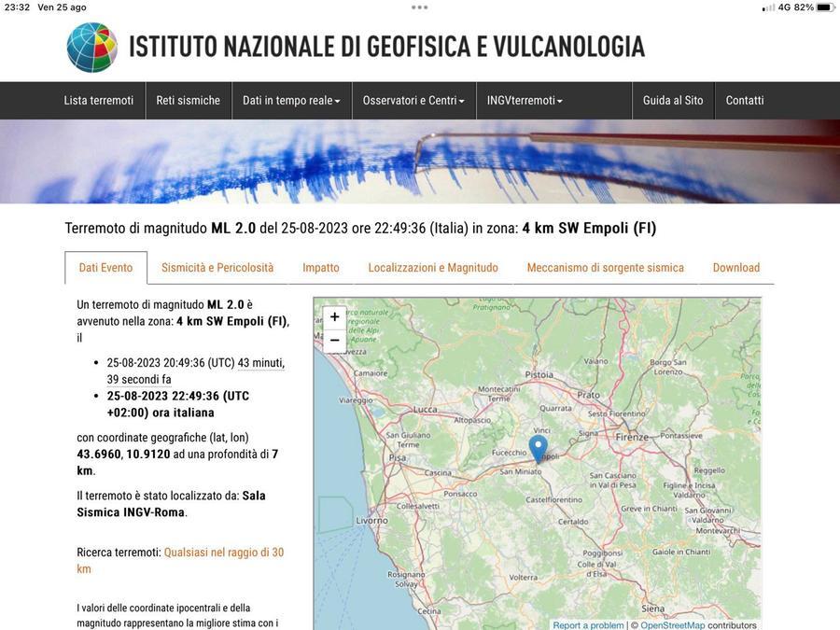Image resolution: width=840 pixels, height=630 pixels.
Task: Click the blue epicenter marker on map
Action: pyautogui.click(x=539, y=449)
